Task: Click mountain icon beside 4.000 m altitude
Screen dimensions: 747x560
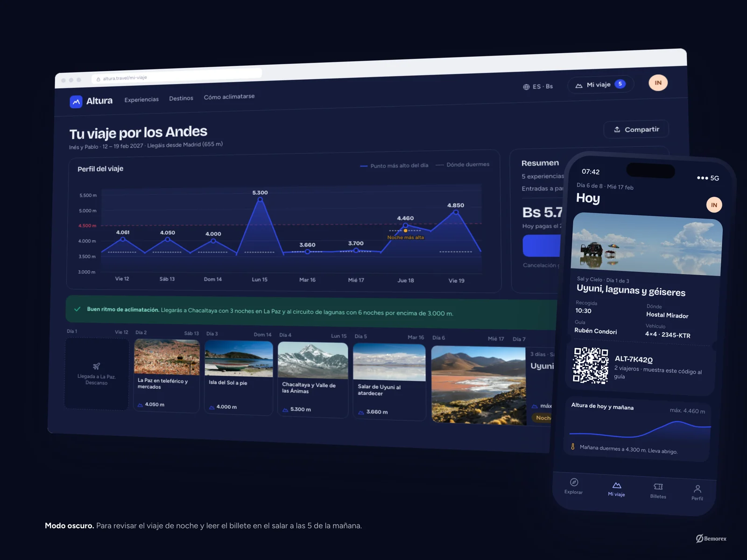Action: pyautogui.click(x=211, y=407)
